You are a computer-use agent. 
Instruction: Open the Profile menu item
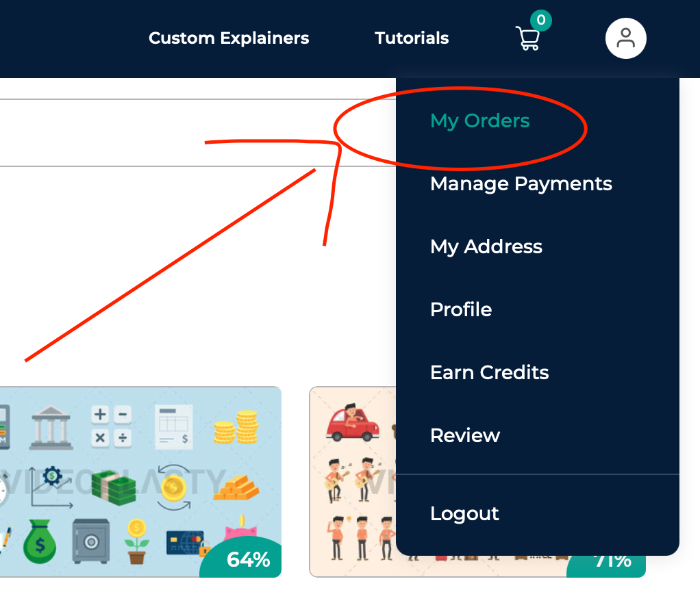tap(461, 309)
